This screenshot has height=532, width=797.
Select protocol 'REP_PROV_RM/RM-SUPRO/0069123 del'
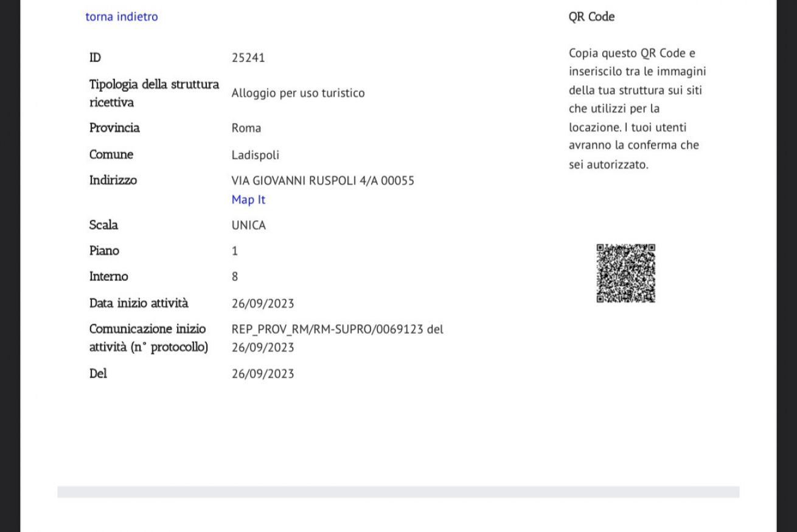(338, 330)
